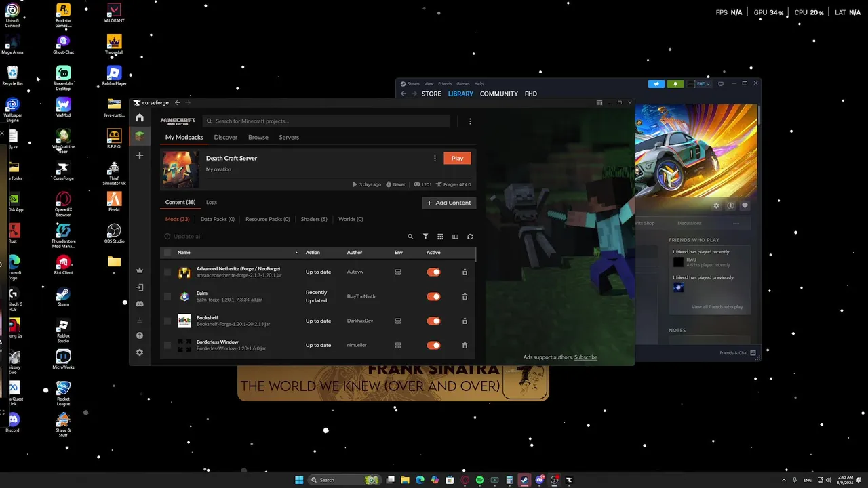Click the sign-in arrow icon in sidebar

click(x=140, y=287)
